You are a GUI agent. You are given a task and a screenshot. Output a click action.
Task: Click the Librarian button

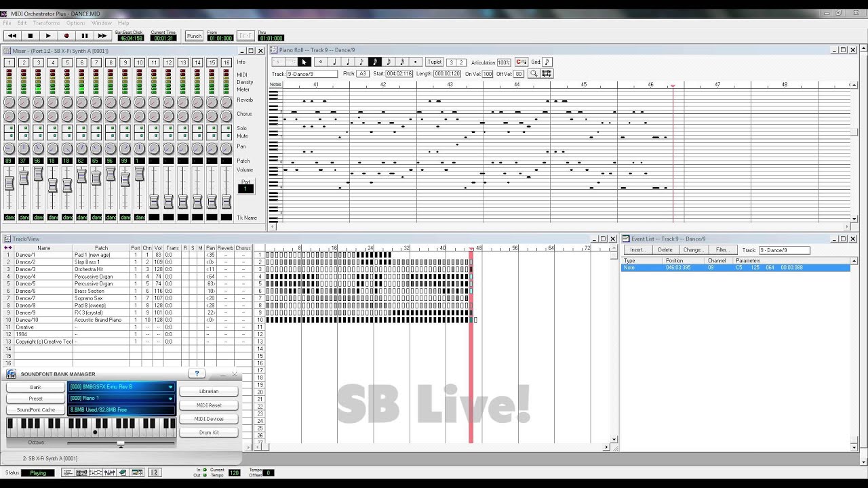pyautogui.click(x=209, y=391)
